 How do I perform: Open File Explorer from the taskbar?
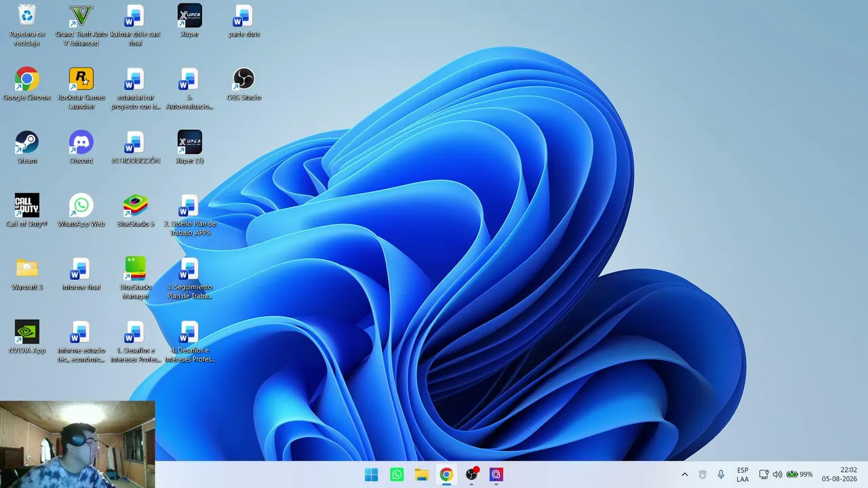[x=422, y=474]
